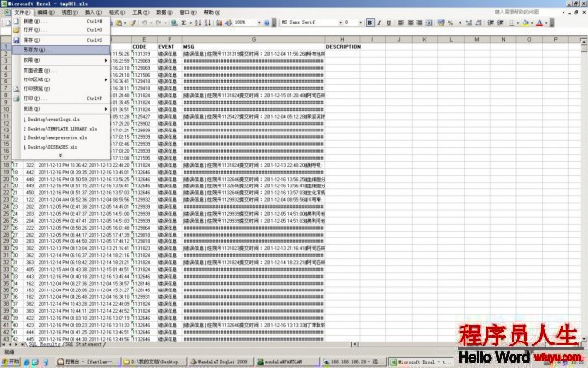Click the Percent Style toolbar icon
This screenshot has height=368, width=588.
pos(450,23)
